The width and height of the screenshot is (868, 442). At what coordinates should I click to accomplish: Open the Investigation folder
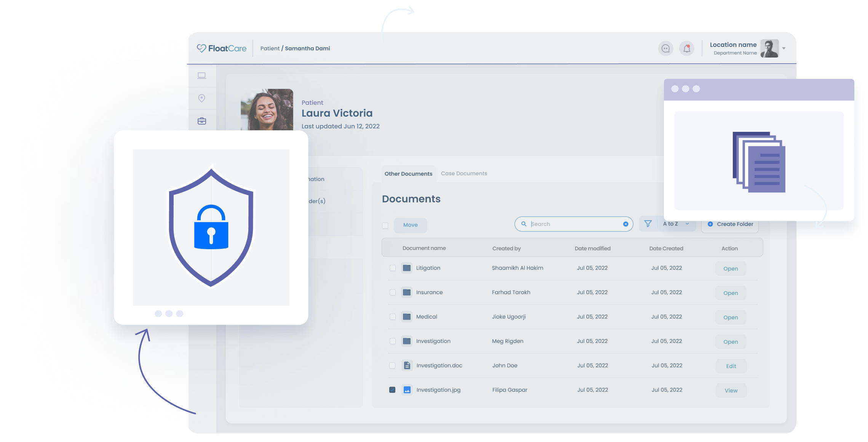(x=731, y=342)
